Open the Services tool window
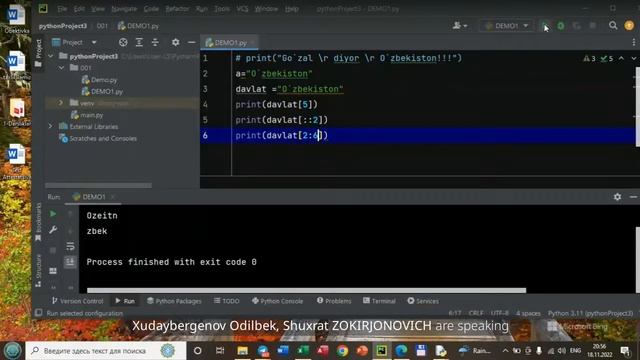The height and width of the screenshot is (360, 640). tap(423, 301)
